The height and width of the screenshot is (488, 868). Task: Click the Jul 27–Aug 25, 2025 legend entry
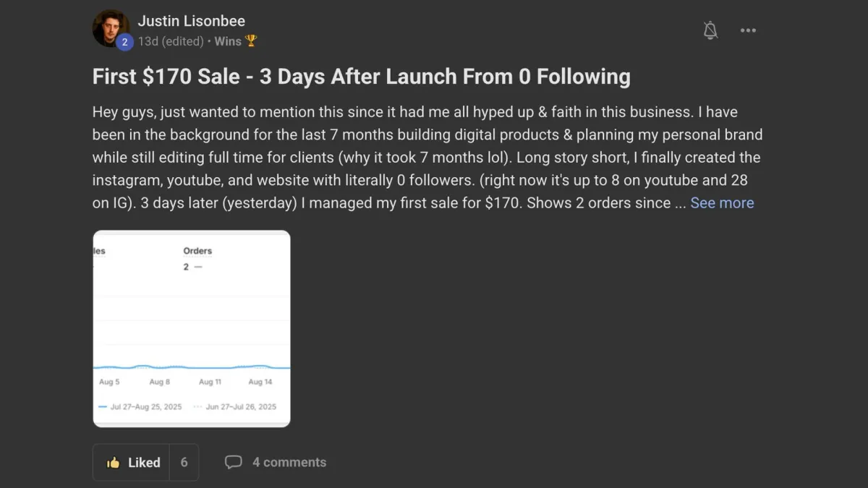(145, 407)
